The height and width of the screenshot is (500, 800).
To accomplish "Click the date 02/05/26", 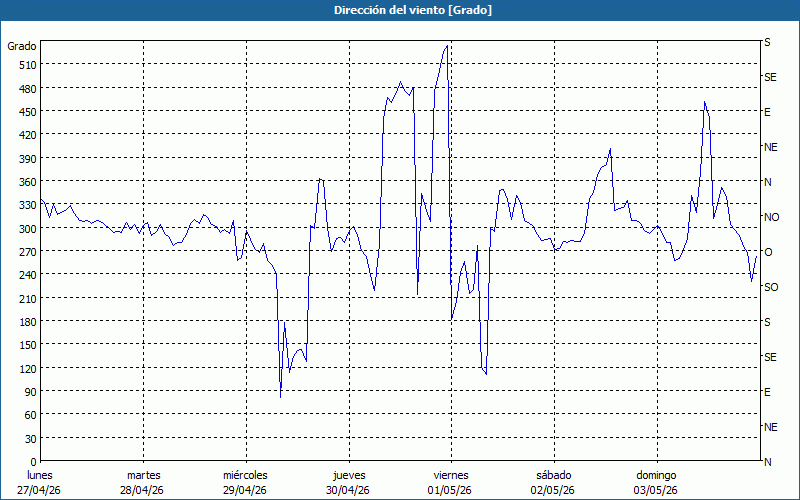I will [x=553, y=491].
